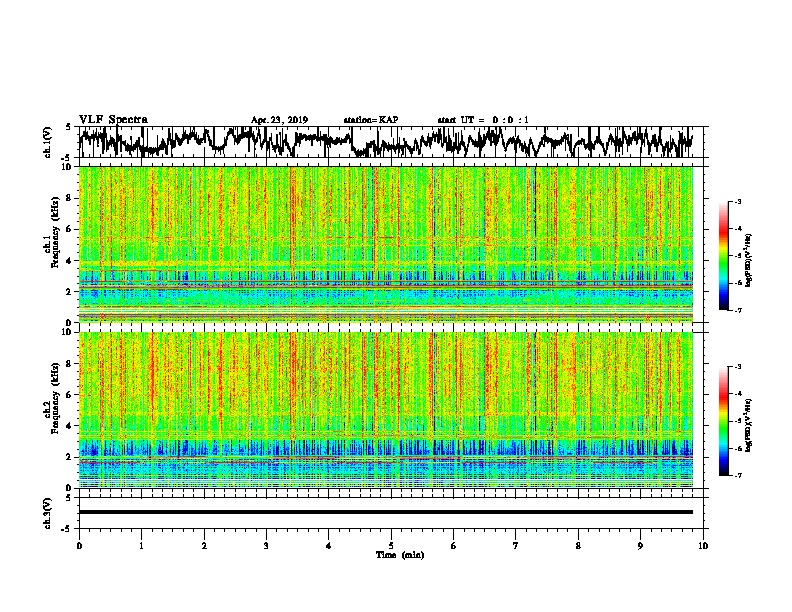Click the "-3" tick on ch.2 color bar
This screenshot has width=792, height=612.
pyautogui.click(x=737, y=367)
